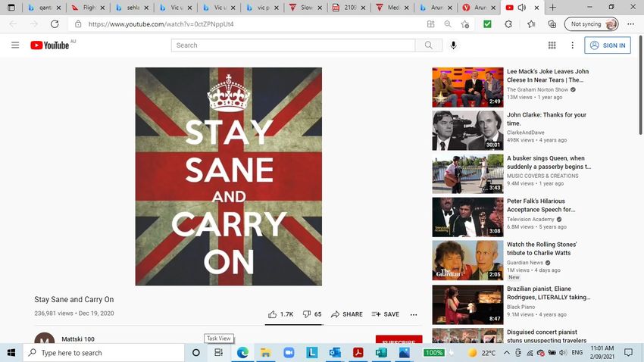Click the browser address bar URL
This screenshot has height=362, width=644.
161,24
